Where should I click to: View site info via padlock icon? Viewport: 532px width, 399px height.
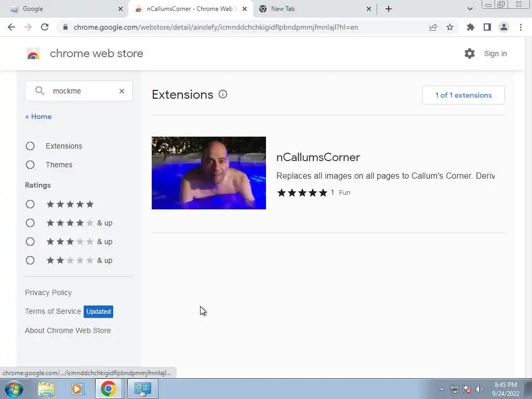pyautogui.click(x=65, y=27)
